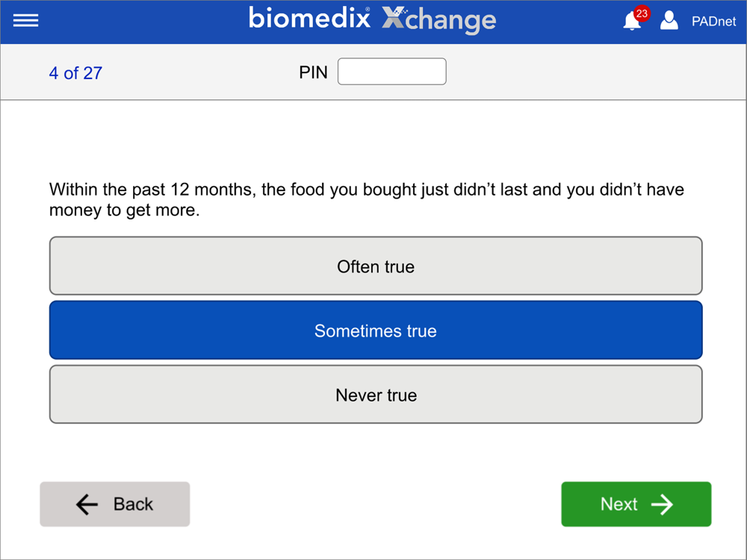Click the gray bar beside PIN field
The width and height of the screenshot is (747, 560).
[x=583, y=72]
